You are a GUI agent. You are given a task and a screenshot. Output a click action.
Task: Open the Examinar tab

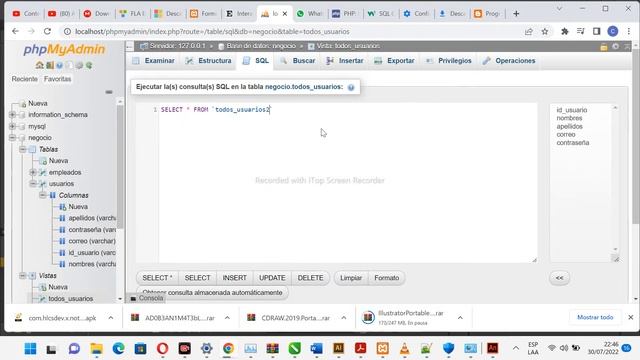point(153,61)
